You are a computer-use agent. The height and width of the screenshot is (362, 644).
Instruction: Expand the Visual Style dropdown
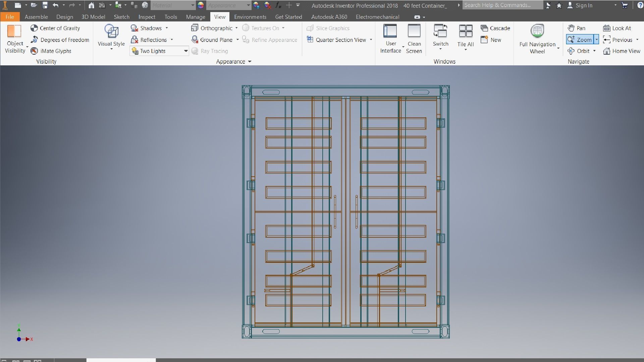(111, 49)
